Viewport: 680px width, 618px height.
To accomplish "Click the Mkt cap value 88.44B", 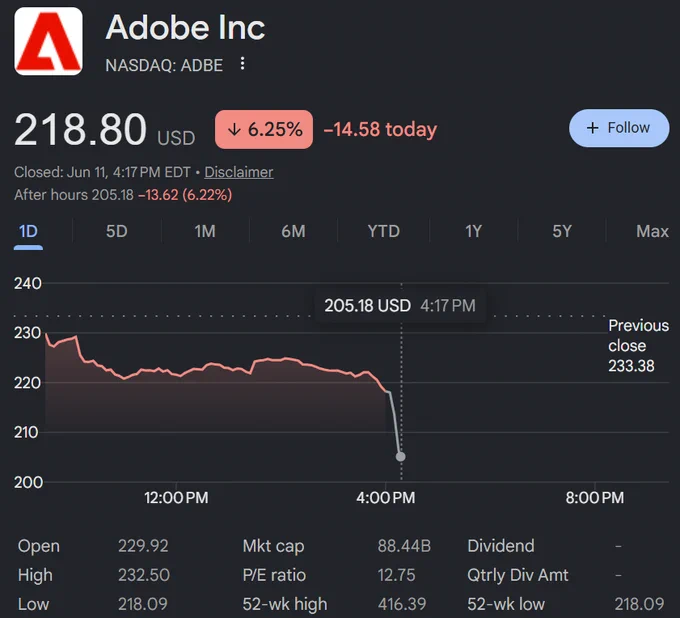I will (404, 546).
